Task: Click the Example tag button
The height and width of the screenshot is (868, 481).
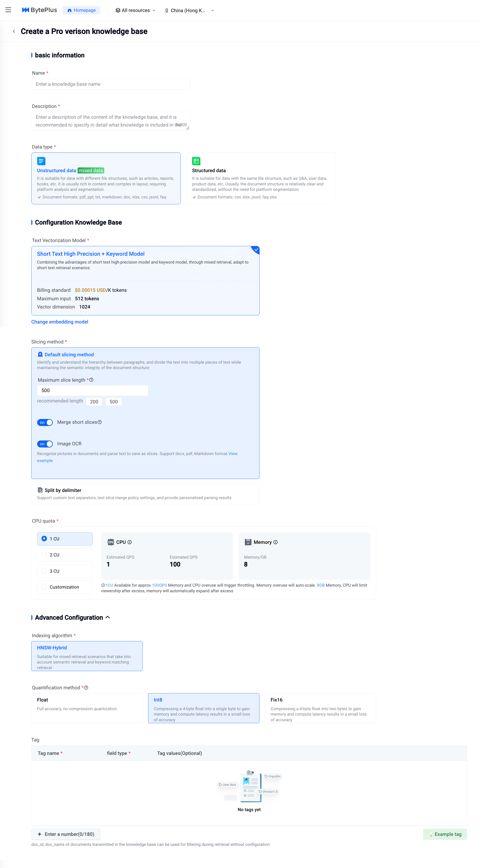Action: 445,834
